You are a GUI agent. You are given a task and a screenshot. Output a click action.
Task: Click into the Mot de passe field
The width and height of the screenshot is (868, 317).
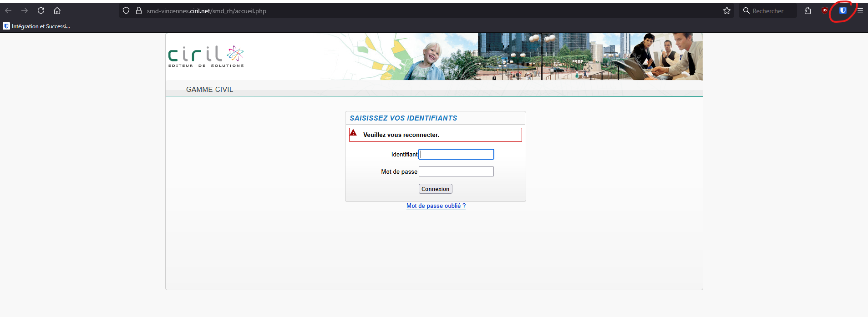[x=456, y=171]
